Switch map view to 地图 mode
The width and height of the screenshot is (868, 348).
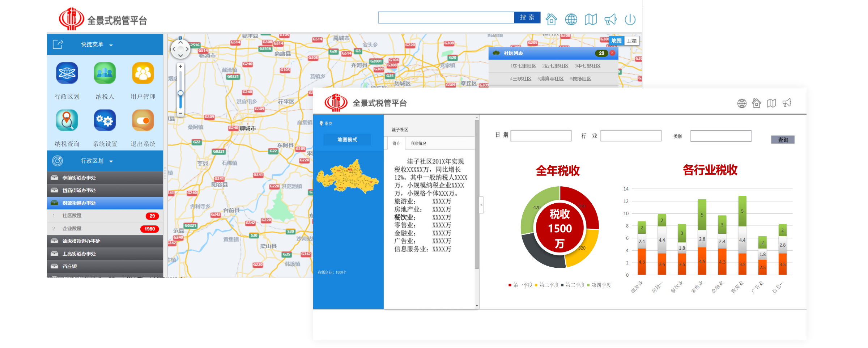click(x=616, y=41)
